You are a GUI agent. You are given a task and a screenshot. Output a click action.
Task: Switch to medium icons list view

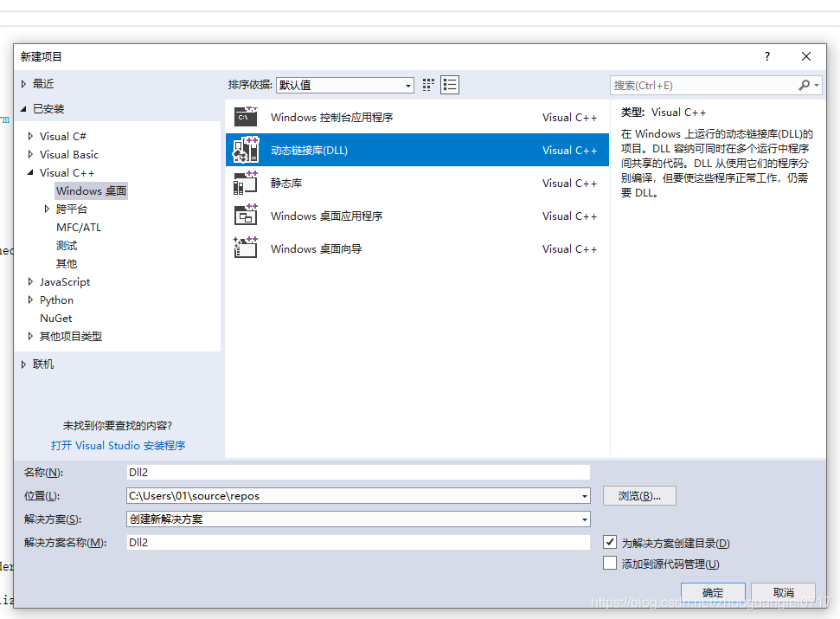(x=450, y=85)
